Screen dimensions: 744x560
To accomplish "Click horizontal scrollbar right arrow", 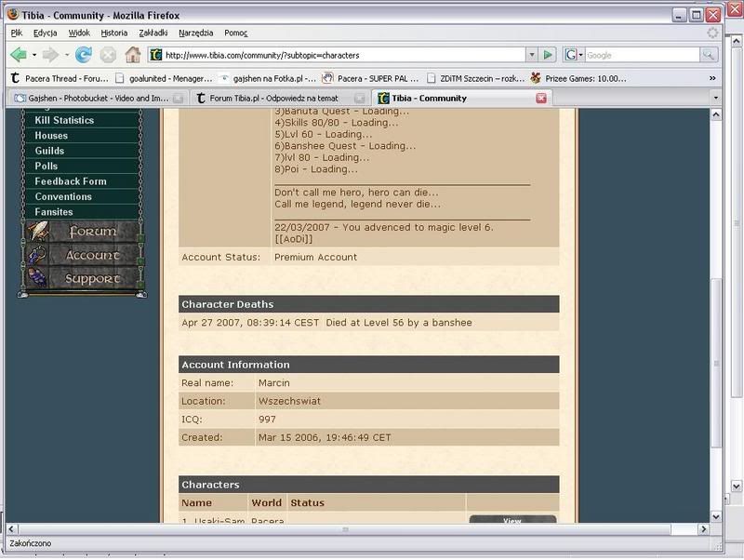I will [x=703, y=528].
